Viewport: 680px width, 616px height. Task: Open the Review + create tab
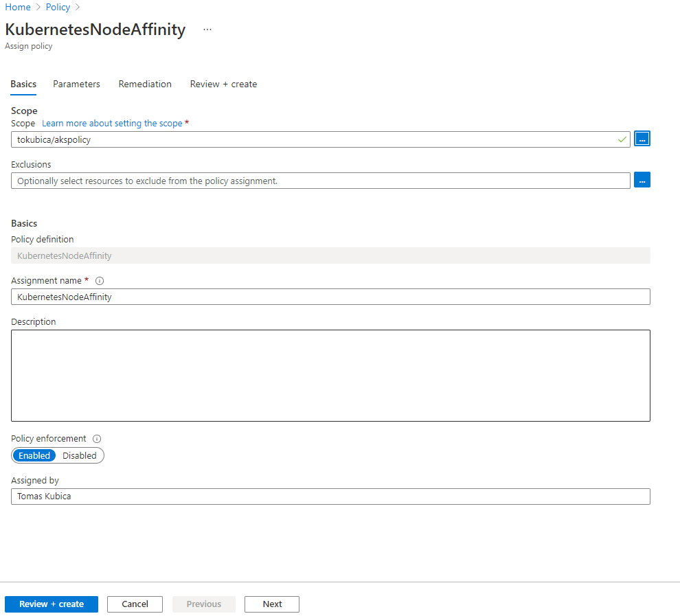[x=223, y=84]
